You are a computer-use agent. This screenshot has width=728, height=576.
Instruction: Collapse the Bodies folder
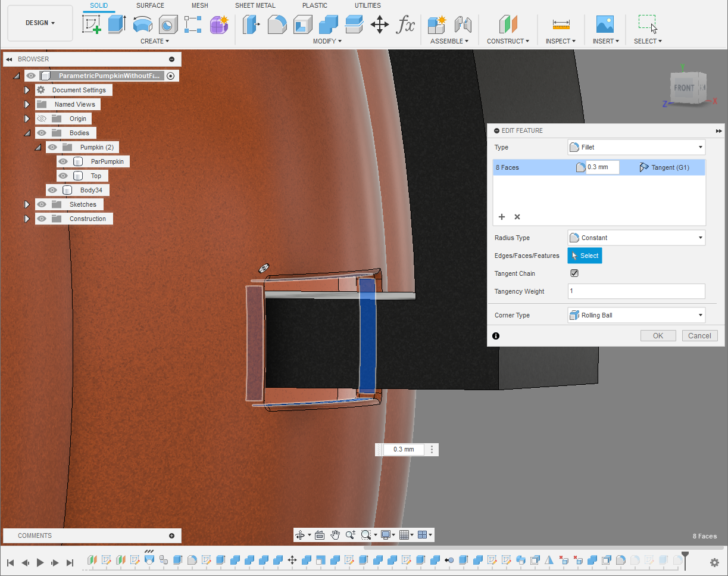coord(27,133)
